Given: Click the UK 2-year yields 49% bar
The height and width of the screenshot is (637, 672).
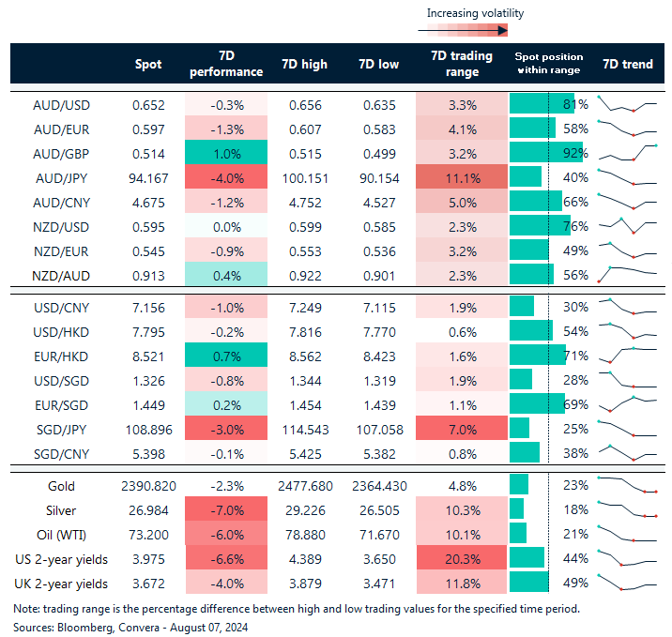Looking at the screenshot, I should pyautogui.click(x=528, y=583).
